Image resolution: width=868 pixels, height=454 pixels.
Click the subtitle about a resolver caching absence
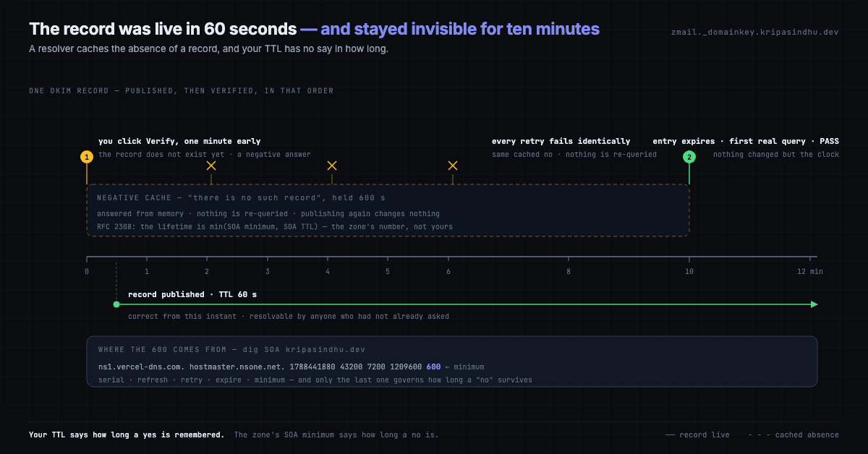click(x=208, y=49)
